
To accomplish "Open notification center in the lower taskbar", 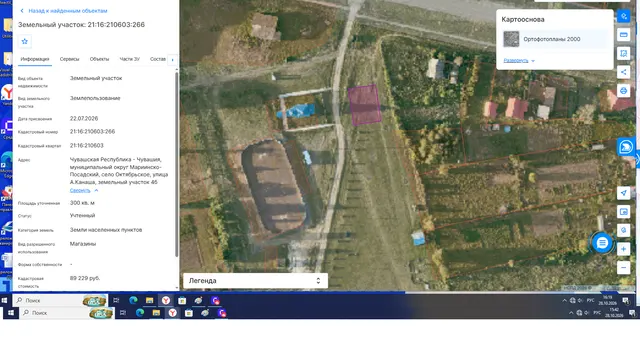I will point(632,313).
